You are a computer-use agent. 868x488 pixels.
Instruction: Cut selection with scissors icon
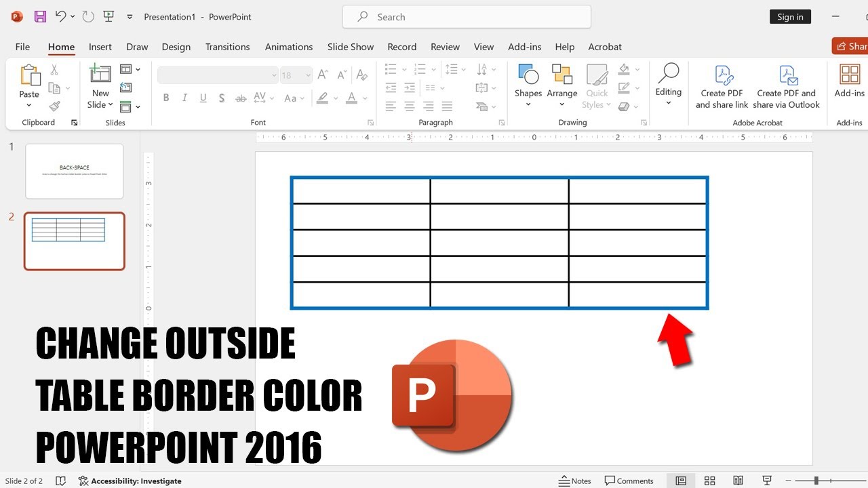click(x=54, y=70)
